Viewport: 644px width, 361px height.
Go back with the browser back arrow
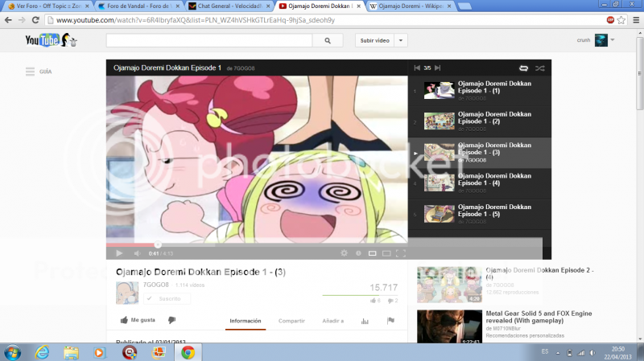[8, 19]
